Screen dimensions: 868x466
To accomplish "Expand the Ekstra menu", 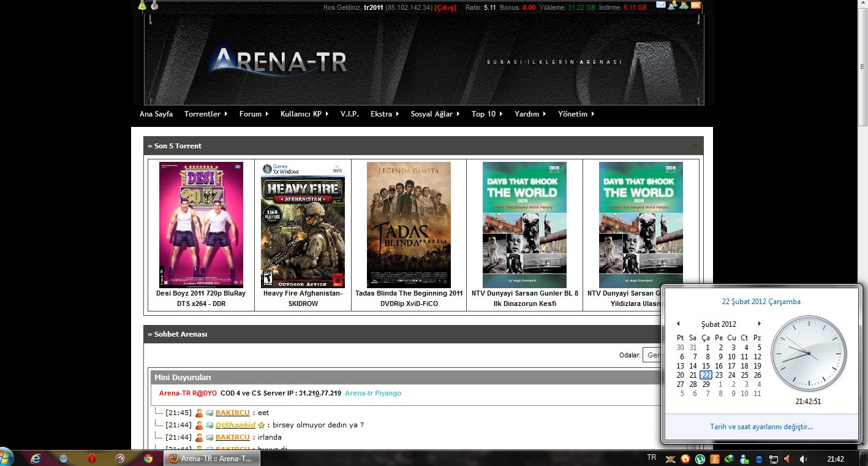I will [385, 114].
